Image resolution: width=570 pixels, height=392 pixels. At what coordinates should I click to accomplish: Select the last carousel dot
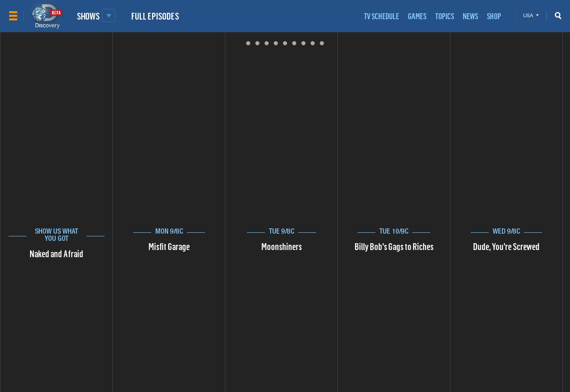(x=322, y=43)
